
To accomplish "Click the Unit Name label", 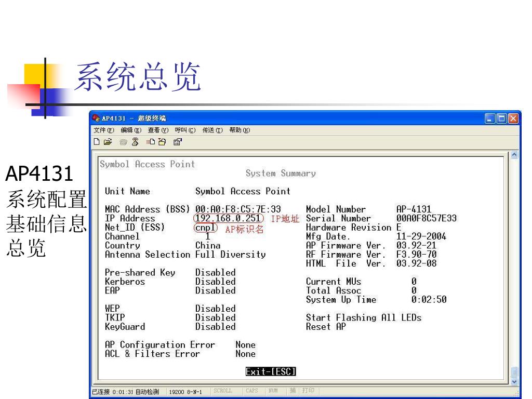I will pyautogui.click(x=127, y=191).
